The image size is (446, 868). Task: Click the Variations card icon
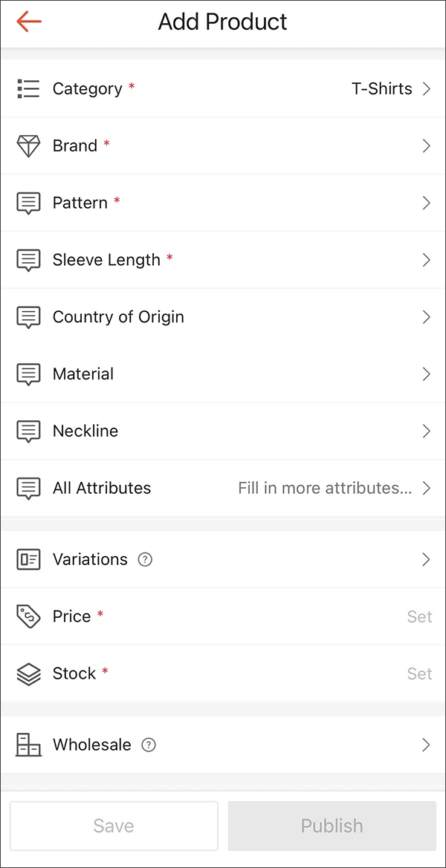point(28,559)
